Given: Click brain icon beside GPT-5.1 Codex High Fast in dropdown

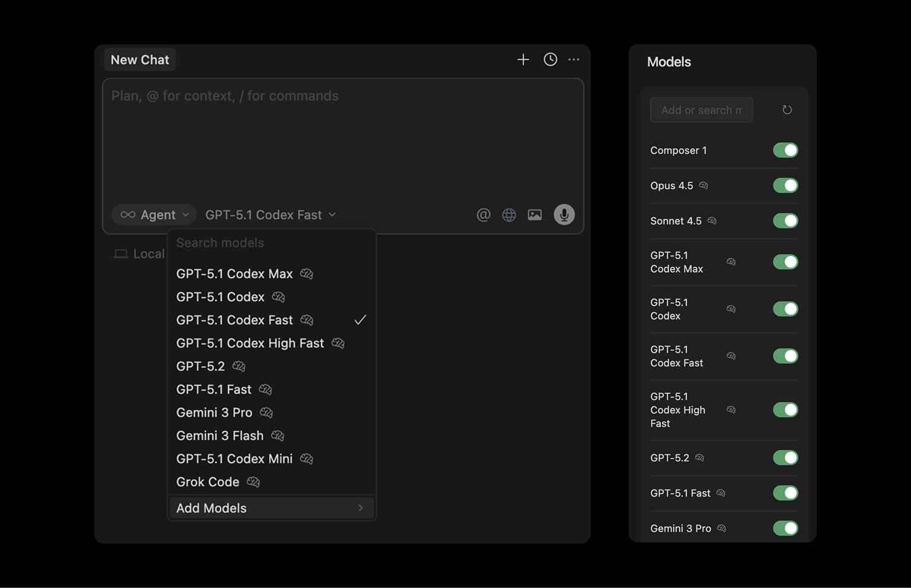Looking at the screenshot, I should 338,343.
